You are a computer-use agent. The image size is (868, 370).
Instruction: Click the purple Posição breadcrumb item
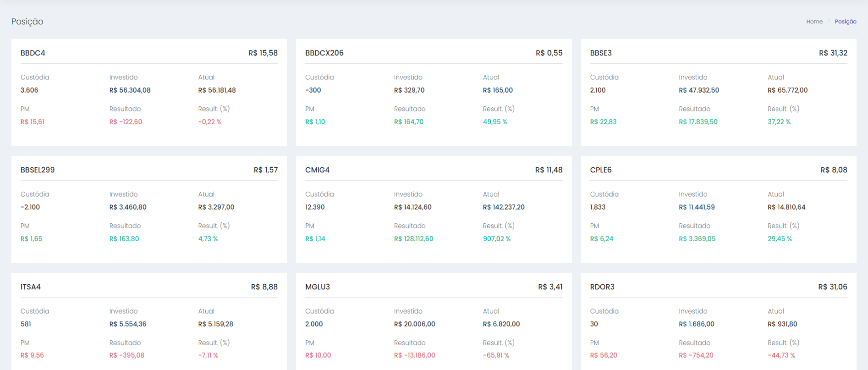coord(846,22)
